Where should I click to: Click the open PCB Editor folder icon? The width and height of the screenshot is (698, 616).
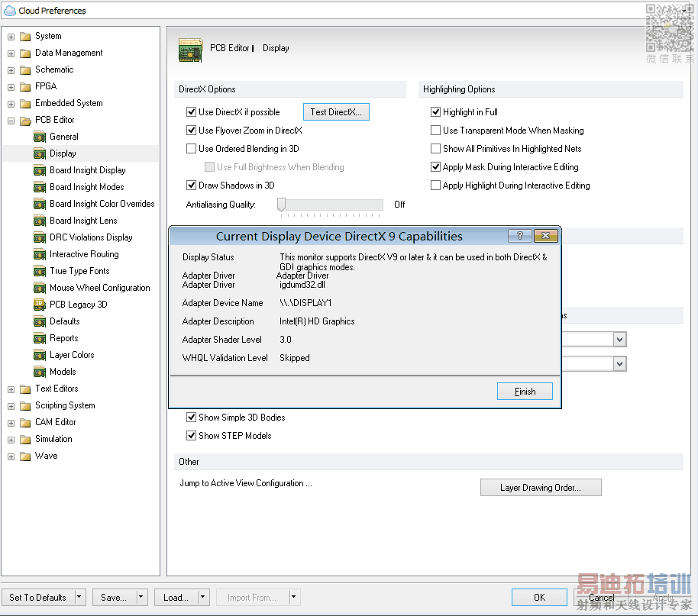[x=25, y=120]
